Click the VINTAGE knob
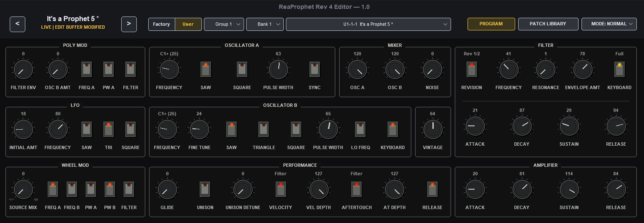This screenshot has width=644, height=223. tap(432, 130)
